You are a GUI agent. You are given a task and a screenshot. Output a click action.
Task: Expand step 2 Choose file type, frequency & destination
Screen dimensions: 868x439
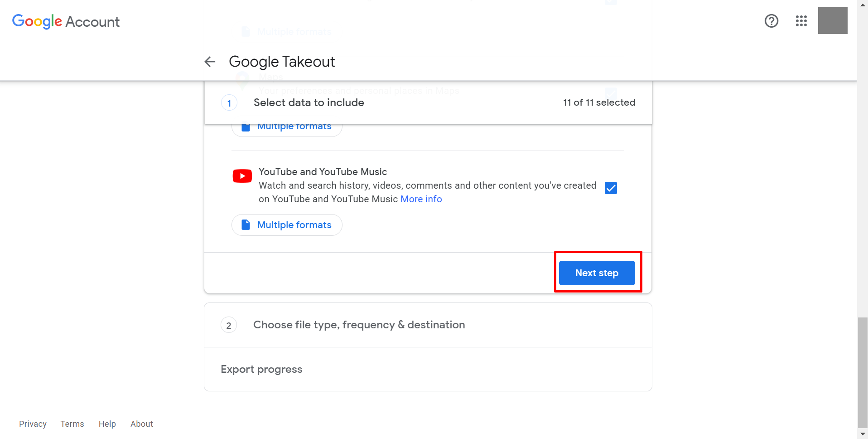pyautogui.click(x=428, y=325)
